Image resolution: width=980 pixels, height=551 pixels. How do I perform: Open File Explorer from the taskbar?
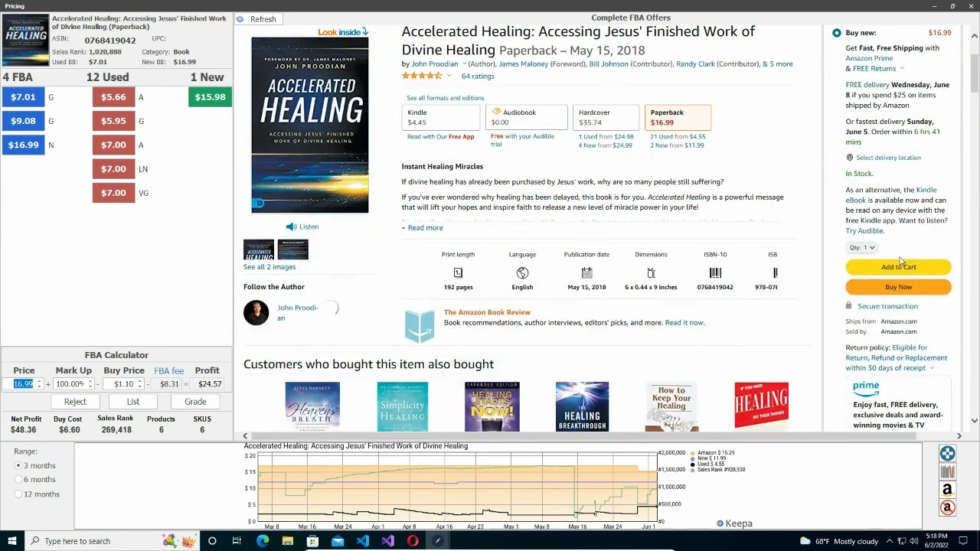coord(287,541)
